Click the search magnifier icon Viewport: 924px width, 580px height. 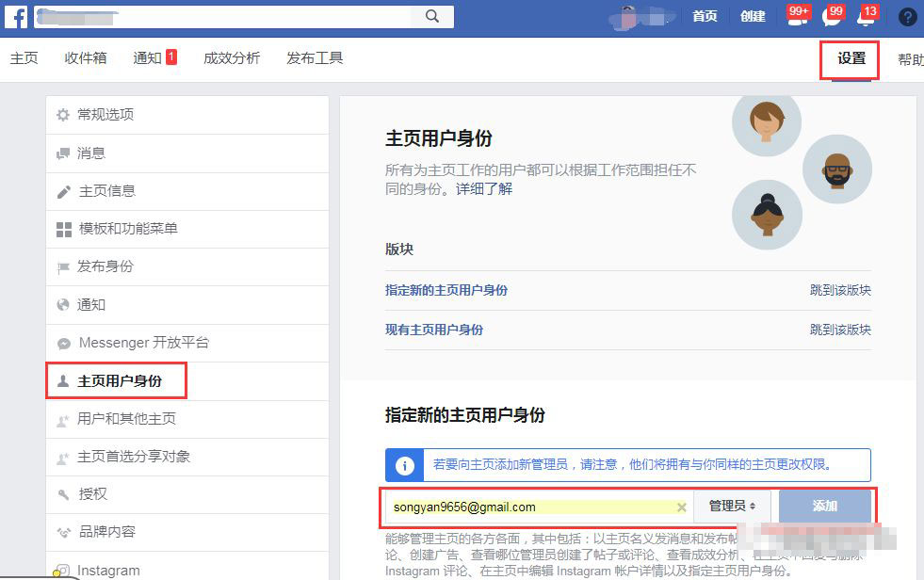coord(432,16)
